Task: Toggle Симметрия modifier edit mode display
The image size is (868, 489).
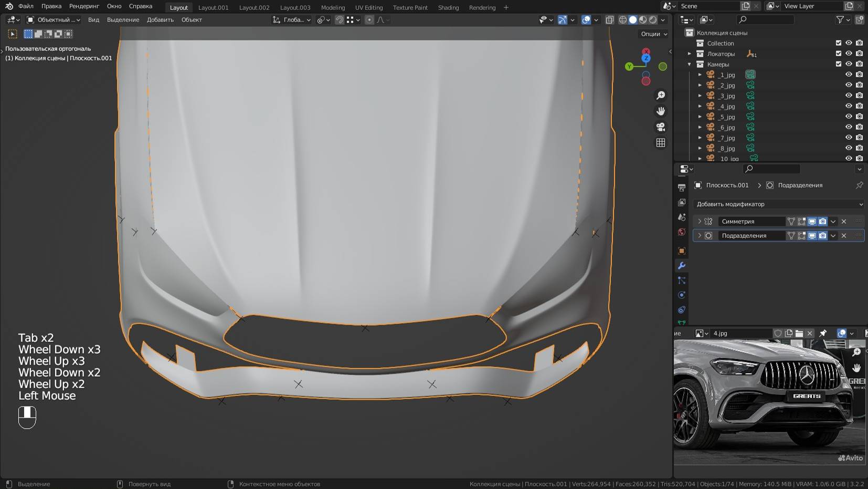Action: click(x=801, y=222)
